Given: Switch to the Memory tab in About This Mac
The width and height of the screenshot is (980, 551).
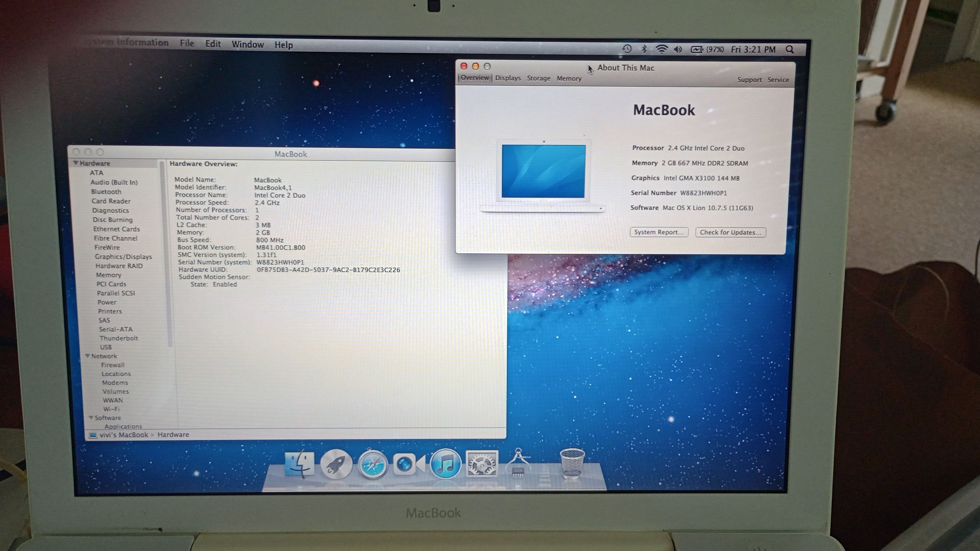Looking at the screenshot, I should click(x=569, y=79).
